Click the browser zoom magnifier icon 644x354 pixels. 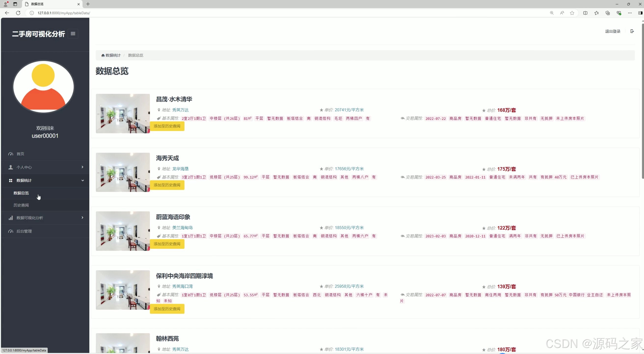coord(551,13)
